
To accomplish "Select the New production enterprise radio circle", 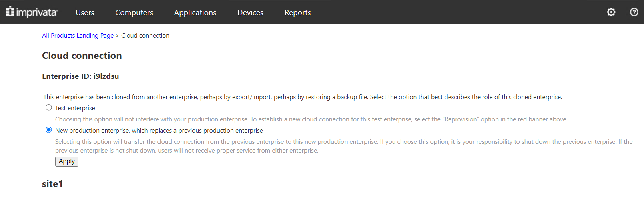I will pos(49,130).
